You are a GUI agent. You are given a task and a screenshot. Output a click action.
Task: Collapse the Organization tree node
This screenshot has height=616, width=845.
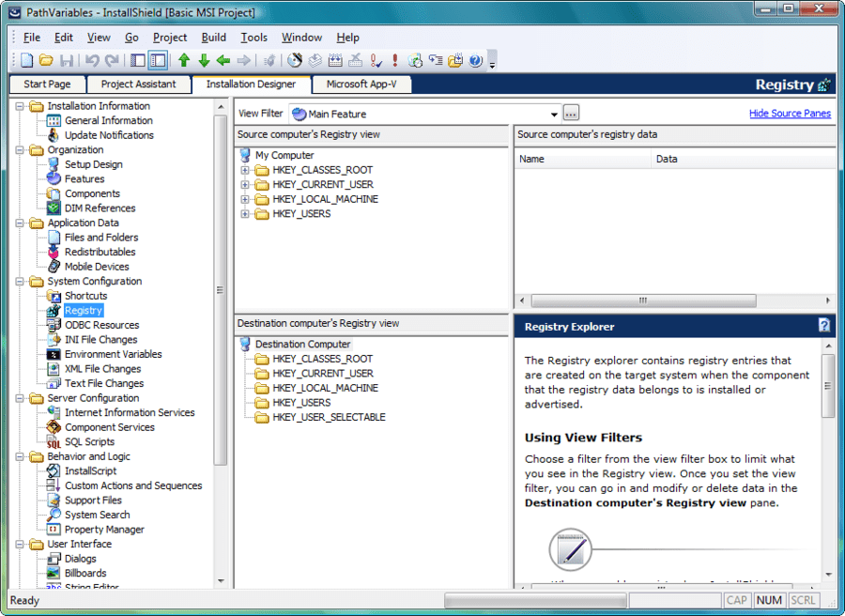(x=20, y=150)
